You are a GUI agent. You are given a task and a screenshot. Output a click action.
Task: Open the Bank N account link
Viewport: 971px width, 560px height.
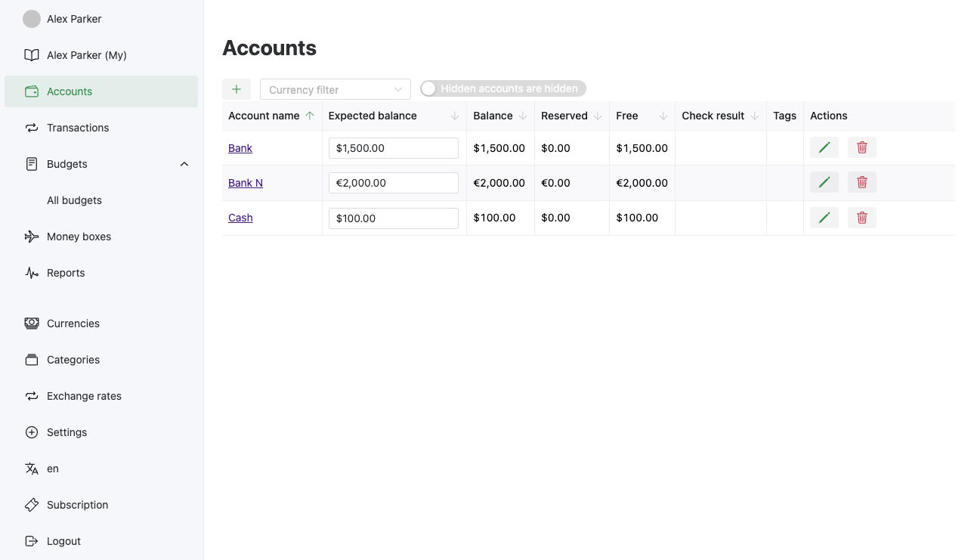[246, 183]
